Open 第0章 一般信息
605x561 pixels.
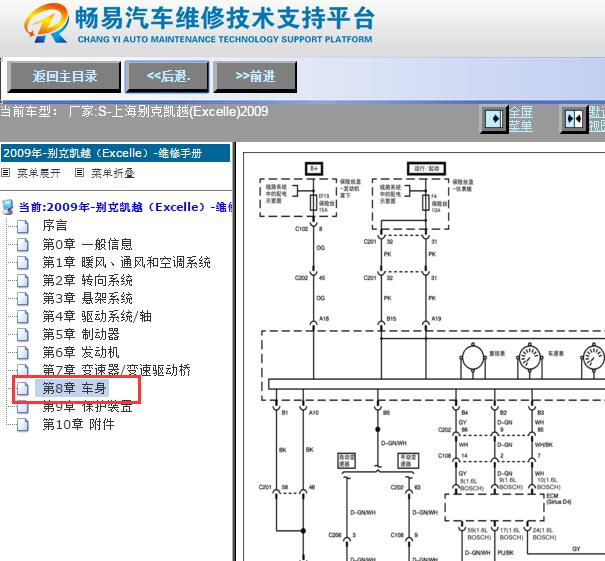coord(88,244)
